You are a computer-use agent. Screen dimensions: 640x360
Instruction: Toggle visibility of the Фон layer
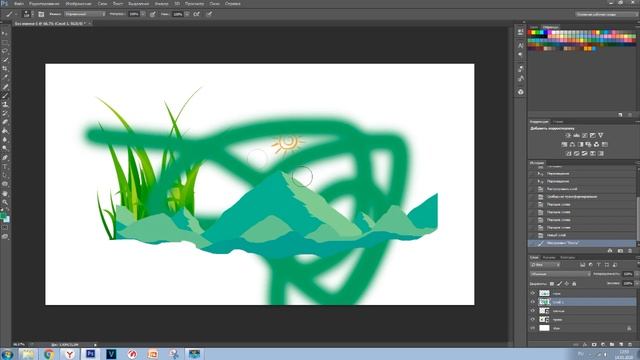(533, 328)
